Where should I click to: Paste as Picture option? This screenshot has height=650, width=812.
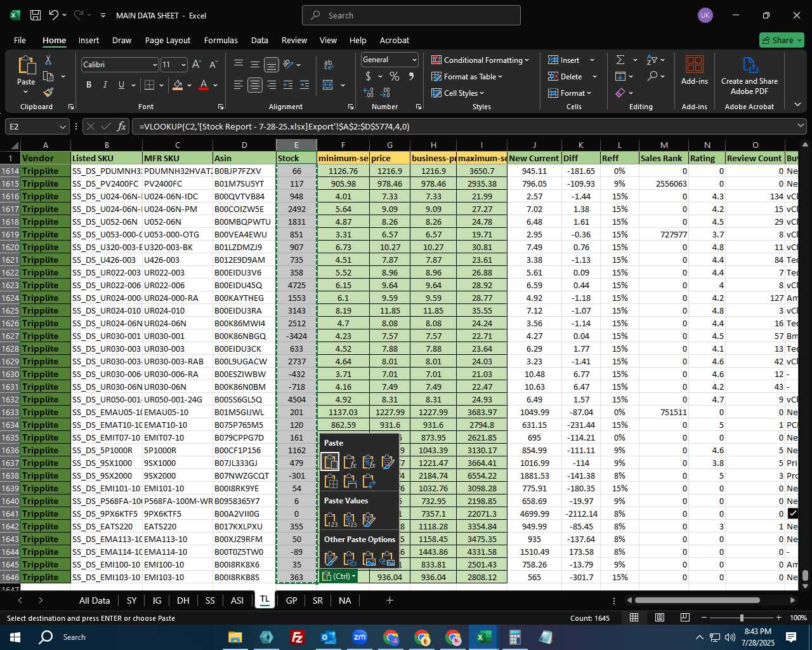(x=369, y=559)
